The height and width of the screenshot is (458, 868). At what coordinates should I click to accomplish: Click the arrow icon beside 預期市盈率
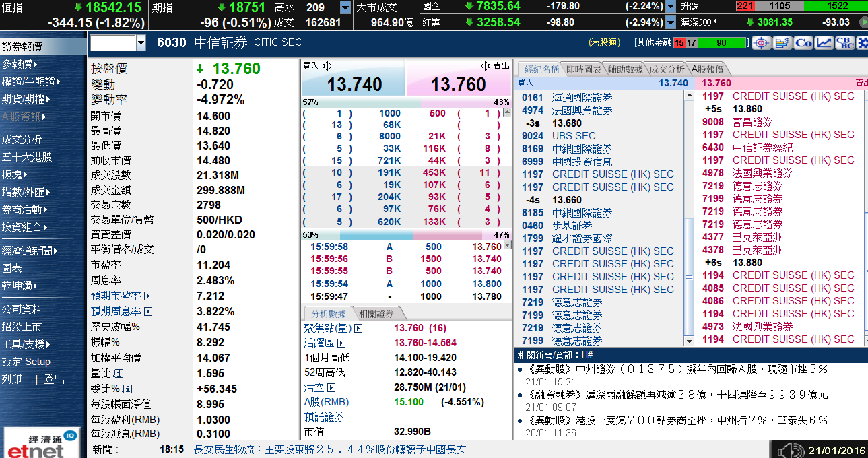(x=148, y=296)
